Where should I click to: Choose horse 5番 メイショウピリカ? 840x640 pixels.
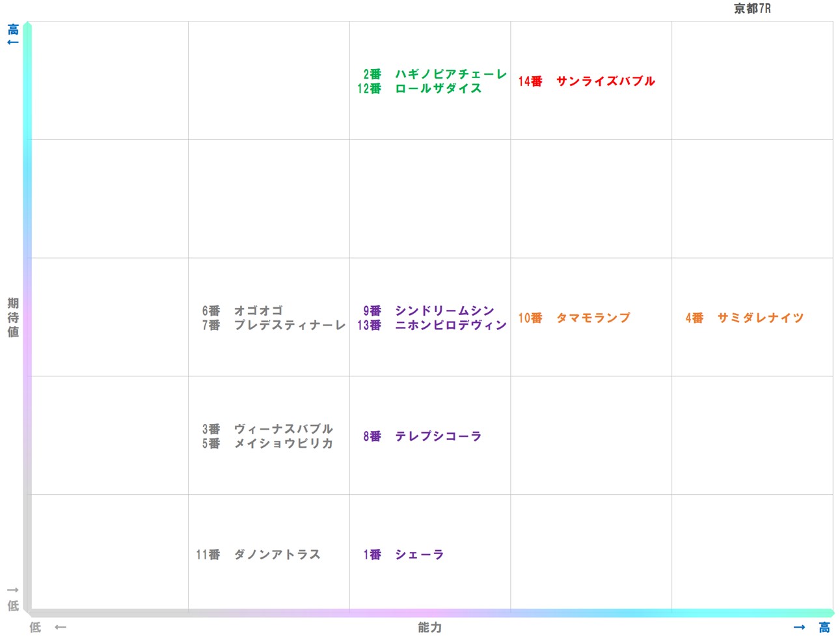click(x=267, y=443)
